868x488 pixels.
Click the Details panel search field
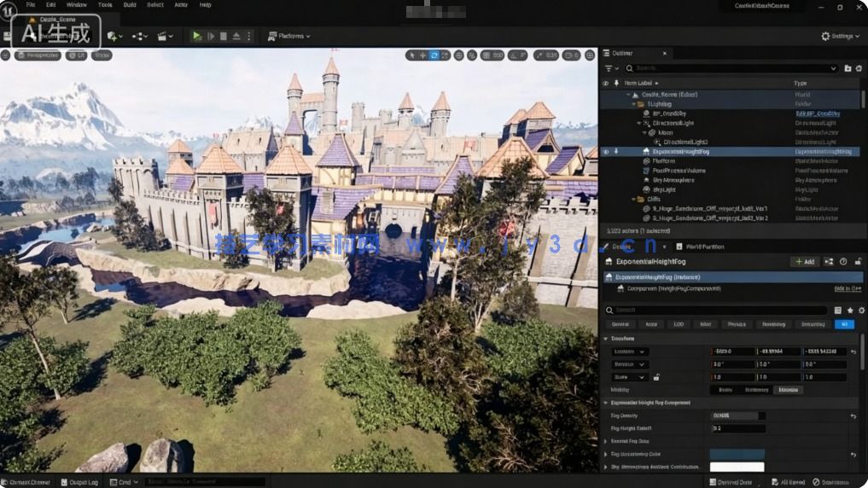716,311
